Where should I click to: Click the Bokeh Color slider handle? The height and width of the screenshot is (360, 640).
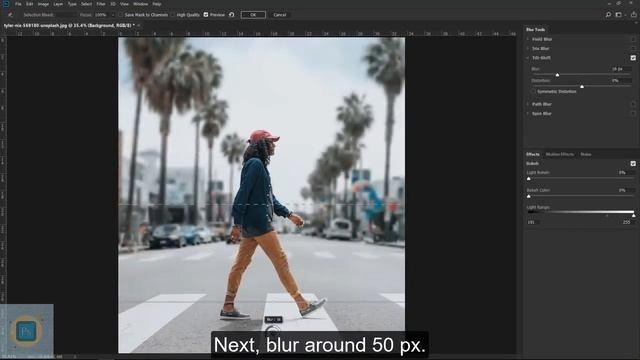(529, 196)
